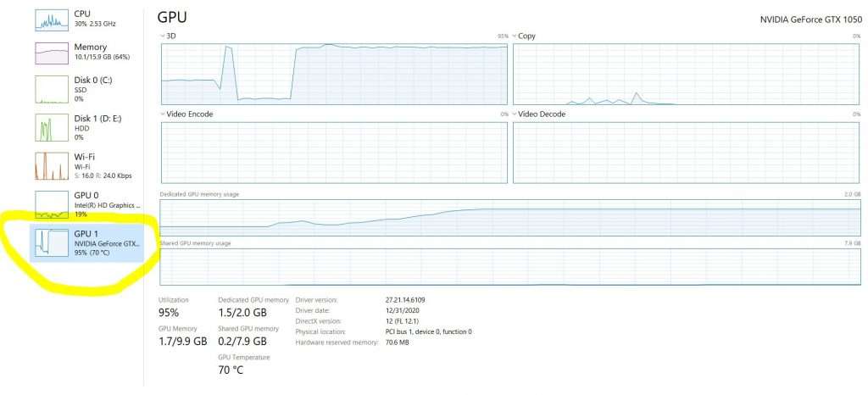Click the GPU Temperature 70 °C reading
Image resolution: width=868 pixels, height=395 pixels.
click(231, 370)
